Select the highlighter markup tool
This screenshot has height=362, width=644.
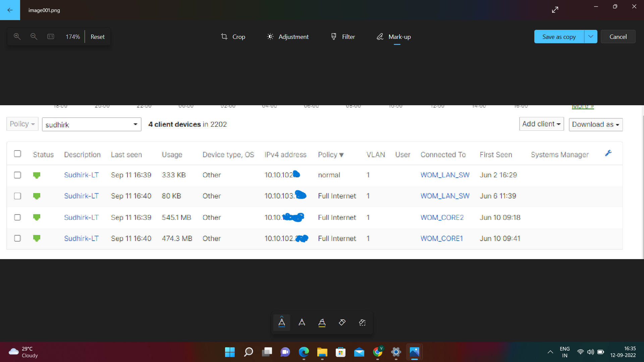[322, 322]
